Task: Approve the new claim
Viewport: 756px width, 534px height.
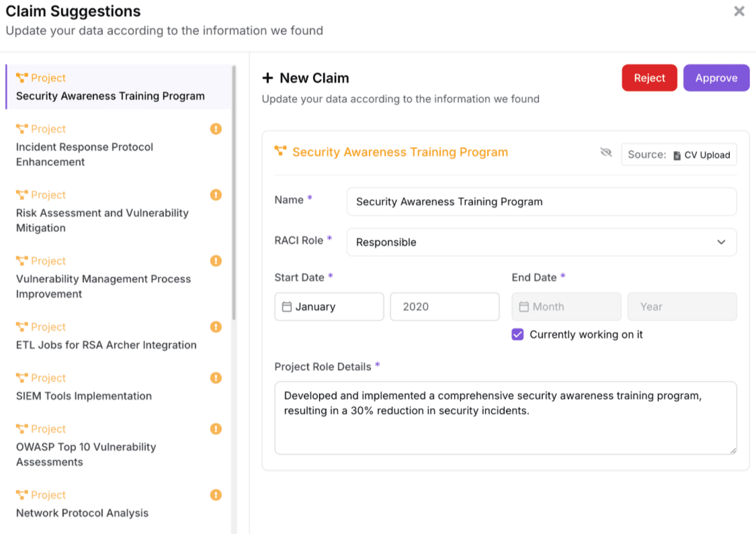Action: pos(716,77)
